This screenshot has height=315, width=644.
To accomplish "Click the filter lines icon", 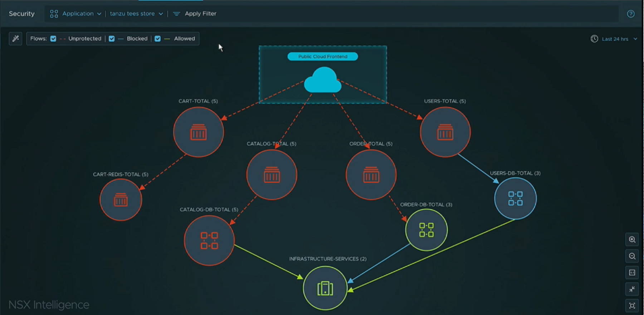I will (176, 14).
